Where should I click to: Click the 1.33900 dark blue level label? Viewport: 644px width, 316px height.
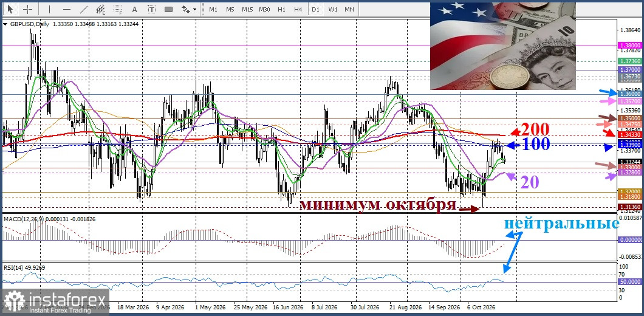[629, 145]
